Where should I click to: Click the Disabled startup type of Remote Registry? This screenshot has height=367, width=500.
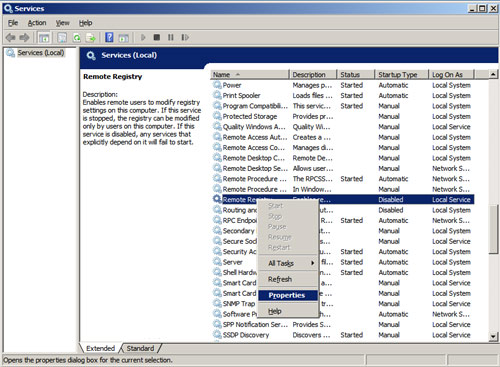click(391, 200)
